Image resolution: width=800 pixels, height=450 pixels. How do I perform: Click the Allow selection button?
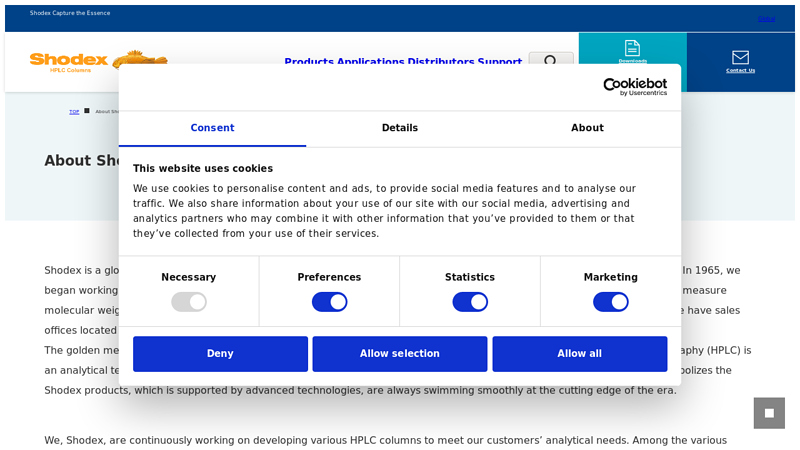(400, 354)
